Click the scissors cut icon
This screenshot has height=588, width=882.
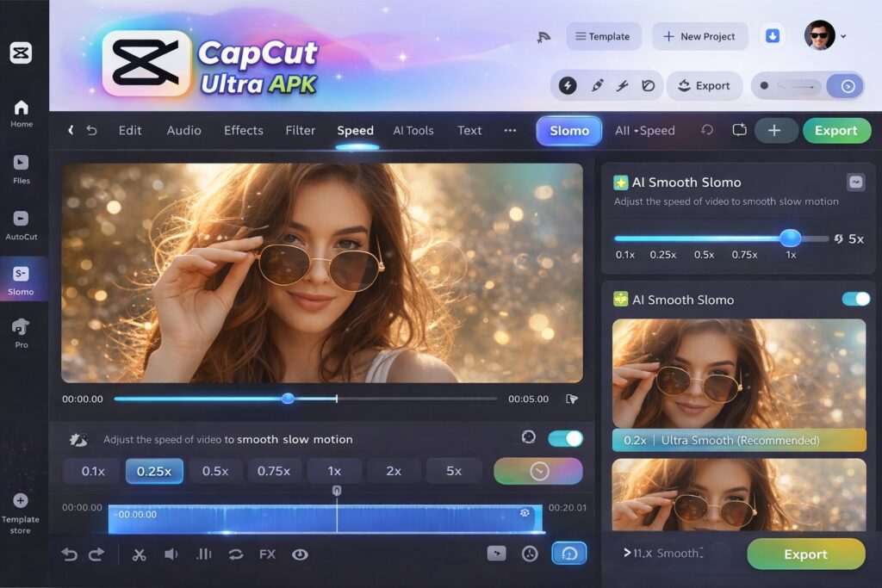pyautogui.click(x=139, y=554)
